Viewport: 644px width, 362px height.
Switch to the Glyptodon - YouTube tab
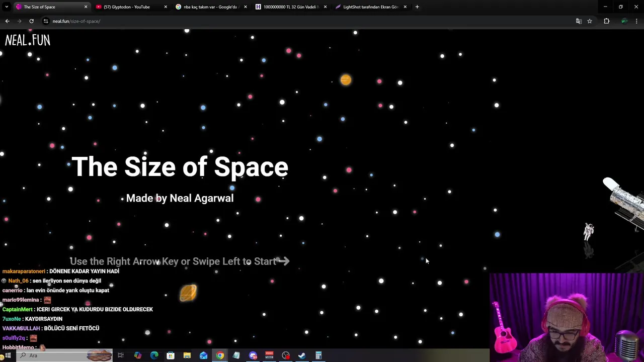[131, 7]
